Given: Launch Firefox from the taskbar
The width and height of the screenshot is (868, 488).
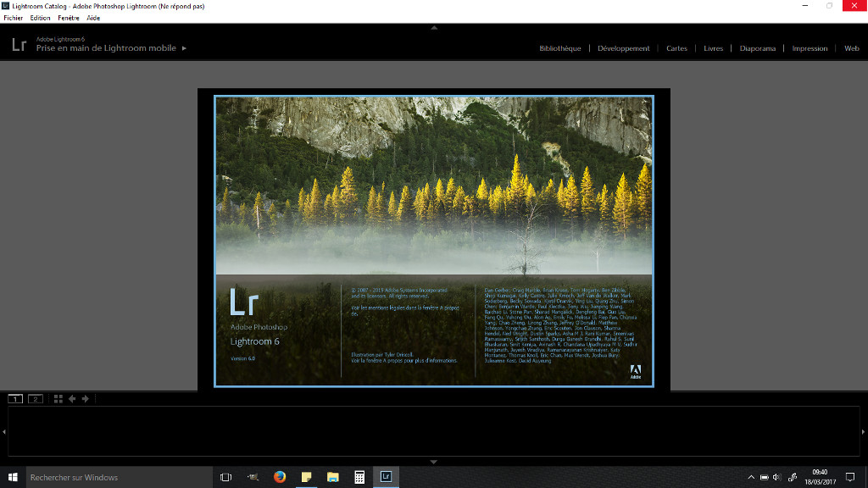Looking at the screenshot, I should point(280,477).
